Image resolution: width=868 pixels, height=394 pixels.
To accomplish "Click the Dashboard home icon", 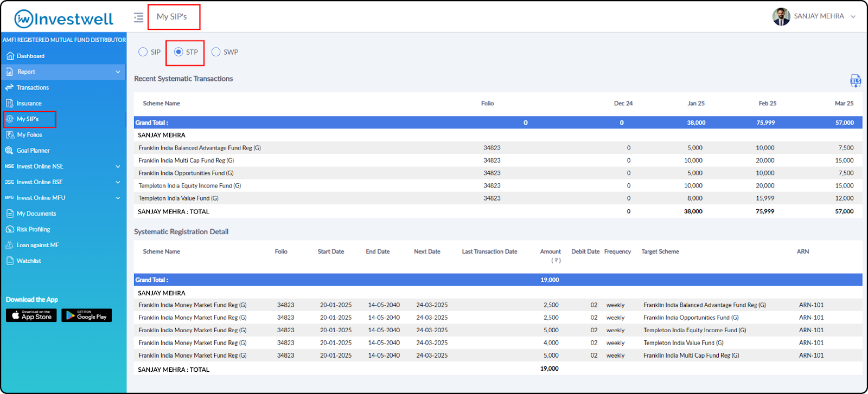I will (x=10, y=56).
